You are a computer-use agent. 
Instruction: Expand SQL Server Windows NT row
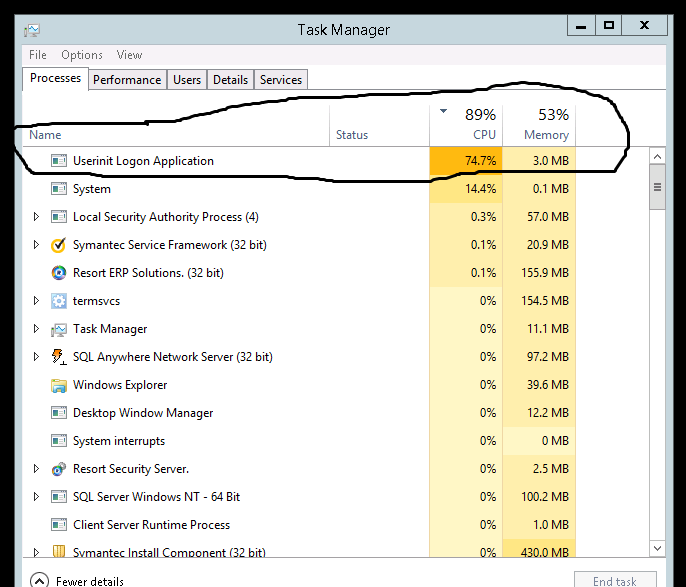pyautogui.click(x=36, y=496)
